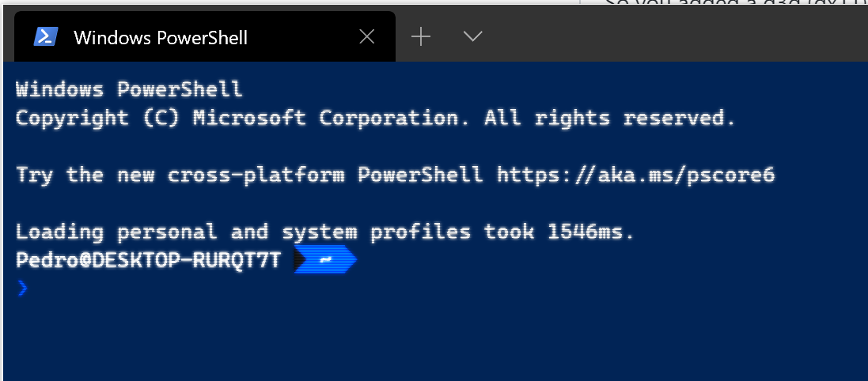Click the blue prompt chevron symbol

pyautogui.click(x=22, y=289)
